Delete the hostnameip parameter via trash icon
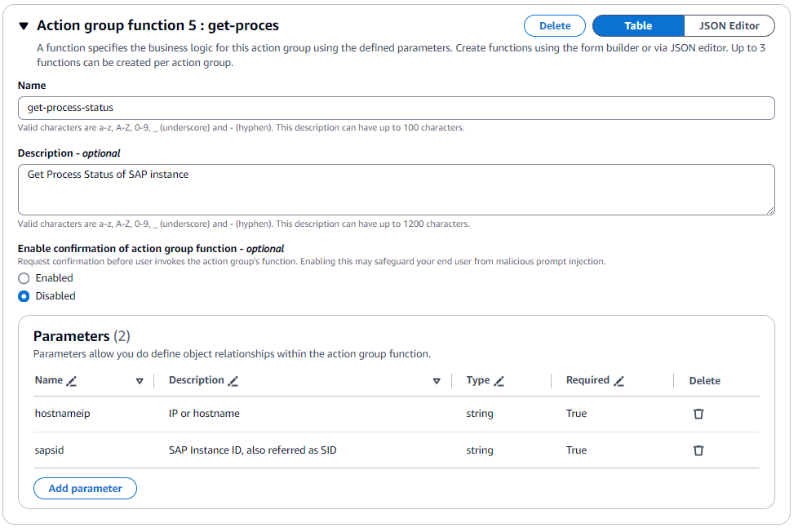Image resolution: width=798 pixels, height=532 pixels. click(698, 414)
